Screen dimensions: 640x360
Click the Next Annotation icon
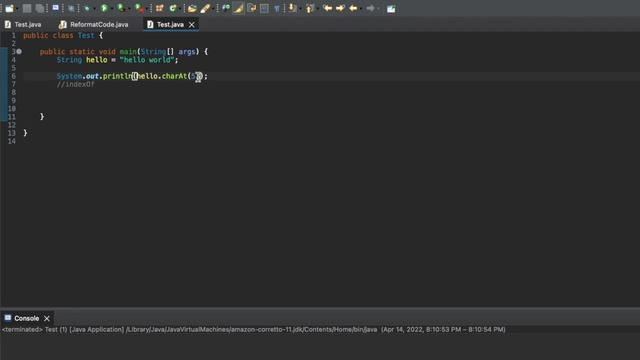(292, 8)
